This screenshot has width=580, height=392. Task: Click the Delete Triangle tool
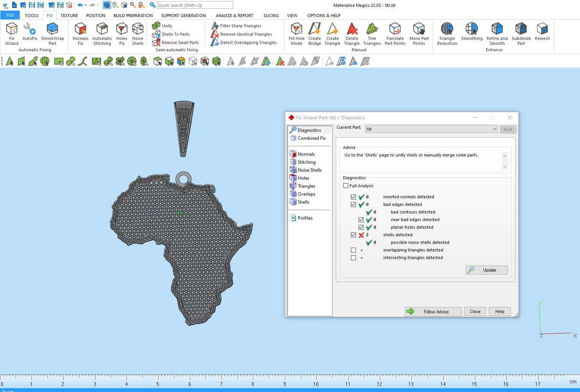pos(352,33)
